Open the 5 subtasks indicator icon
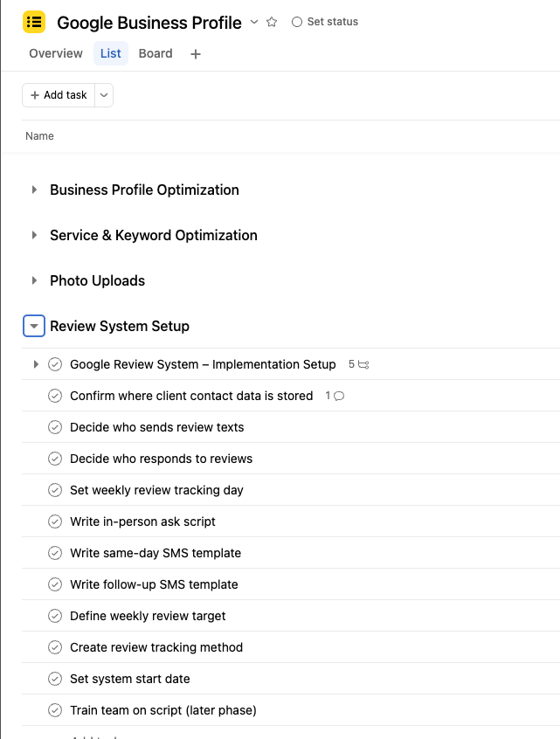 pyautogui.click(x=359, y=364)
